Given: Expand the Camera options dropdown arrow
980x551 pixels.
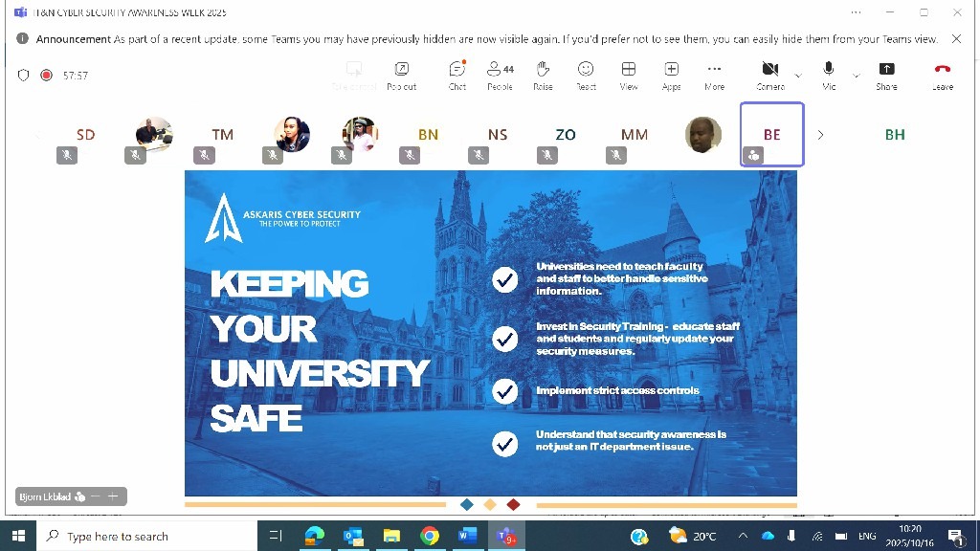Looking at the screenshot, I should click(x=798, y=75).
